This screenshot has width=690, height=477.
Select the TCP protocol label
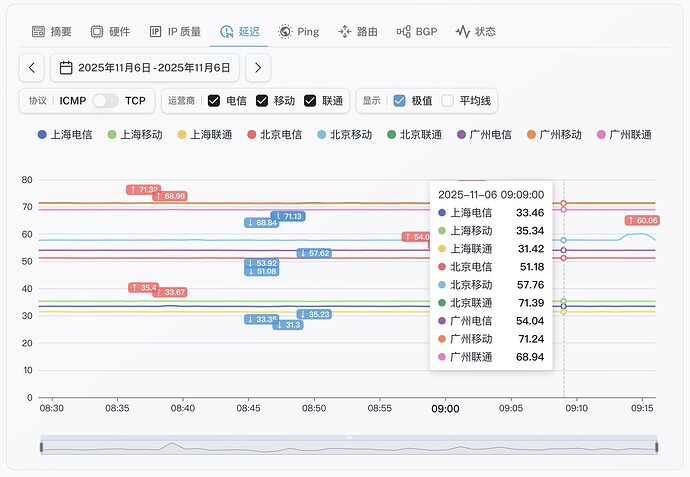click(135, 101)
